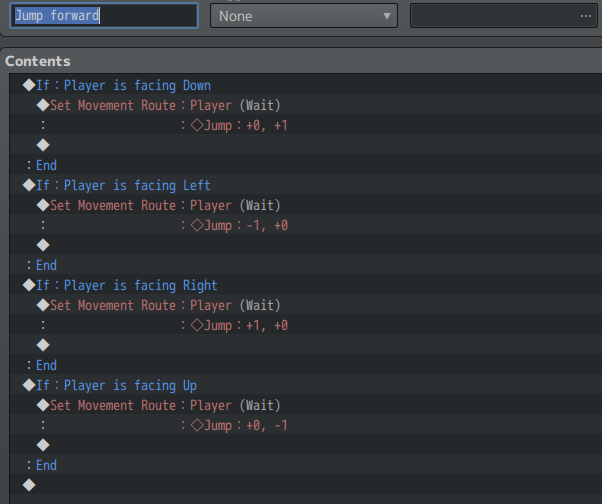The width and height of the screenshot is (602, 504).
Task: Select Set Movement Route under facing Right
Action: coord(306,305)
